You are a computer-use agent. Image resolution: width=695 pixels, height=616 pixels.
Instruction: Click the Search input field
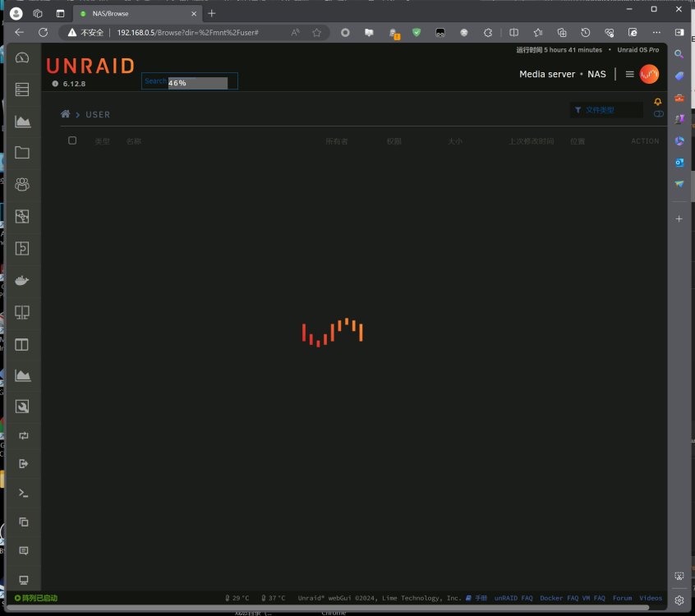coord(190,81)
